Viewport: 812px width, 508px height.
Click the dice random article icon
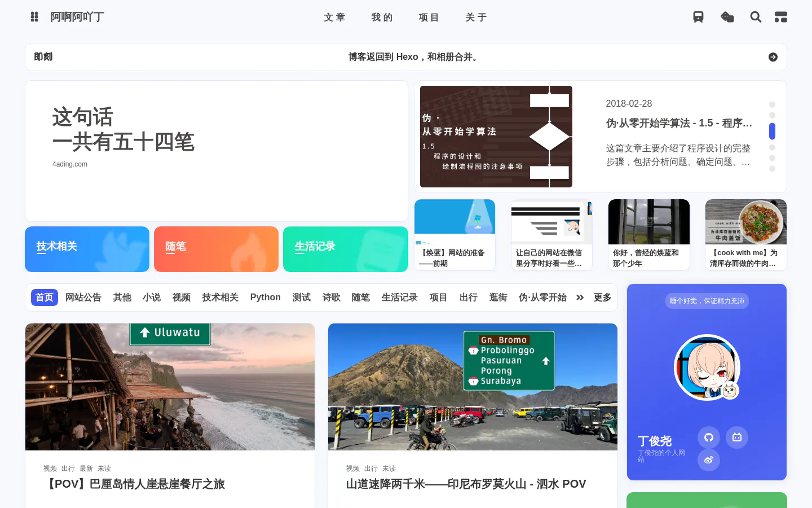click(x=727, y=17)
